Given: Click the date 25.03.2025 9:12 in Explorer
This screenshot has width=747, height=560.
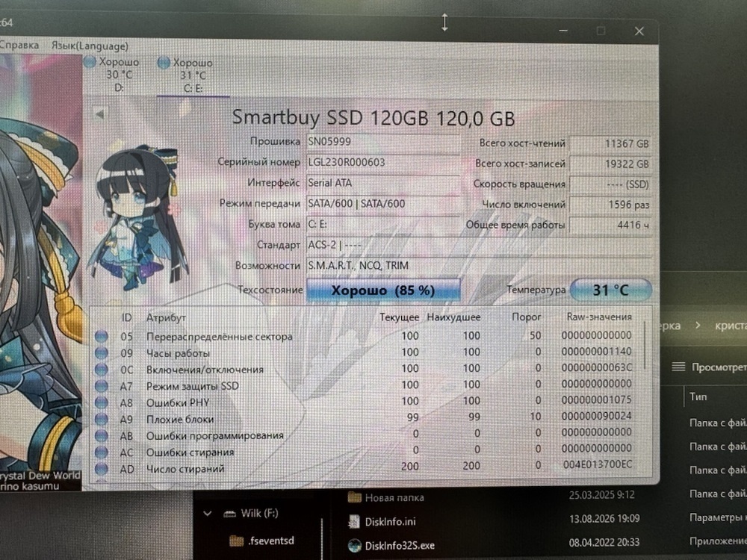Looking at the screenshot, I should click(x=601, y=495).
